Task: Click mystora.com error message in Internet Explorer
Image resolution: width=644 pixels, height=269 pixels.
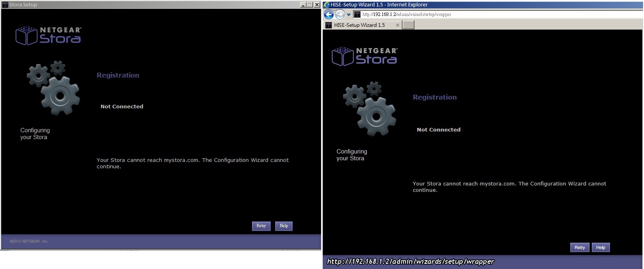Action: tap(509, 187)
